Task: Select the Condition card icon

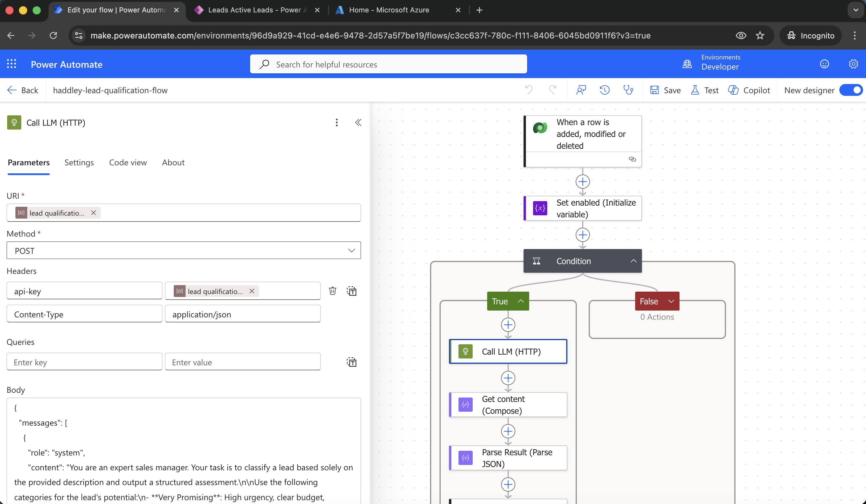Action: (536, 261)
